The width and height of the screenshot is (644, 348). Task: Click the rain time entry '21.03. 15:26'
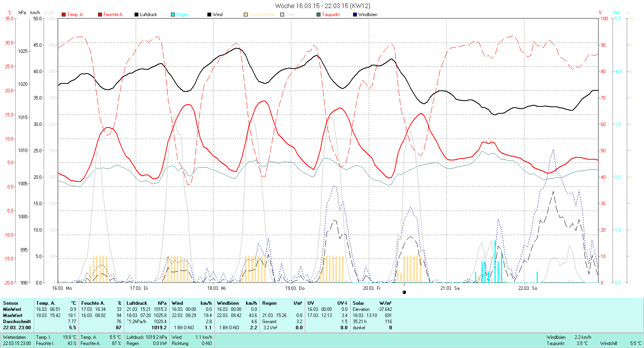[274, 315]
